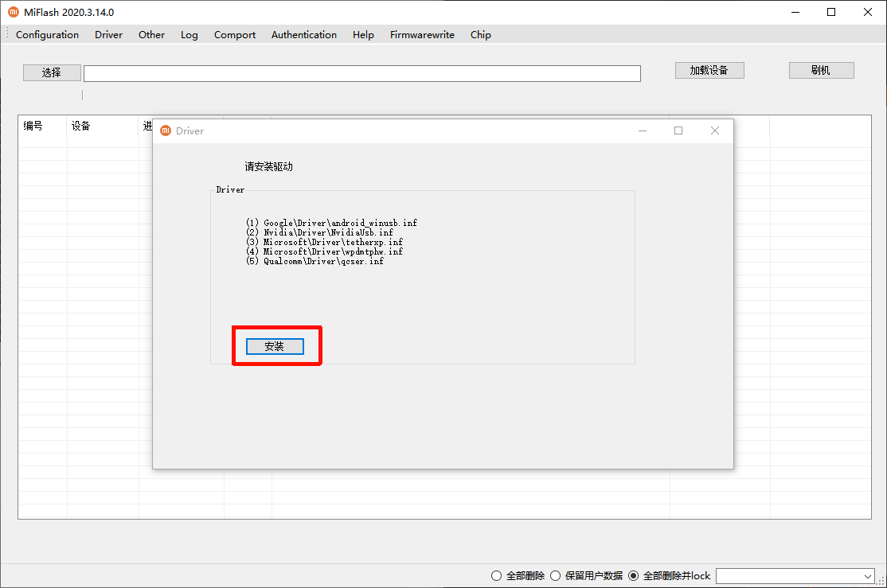Open the Firmwarewrite menu
The width and height of the screenshot is (887, 588).
pos(422,35)
